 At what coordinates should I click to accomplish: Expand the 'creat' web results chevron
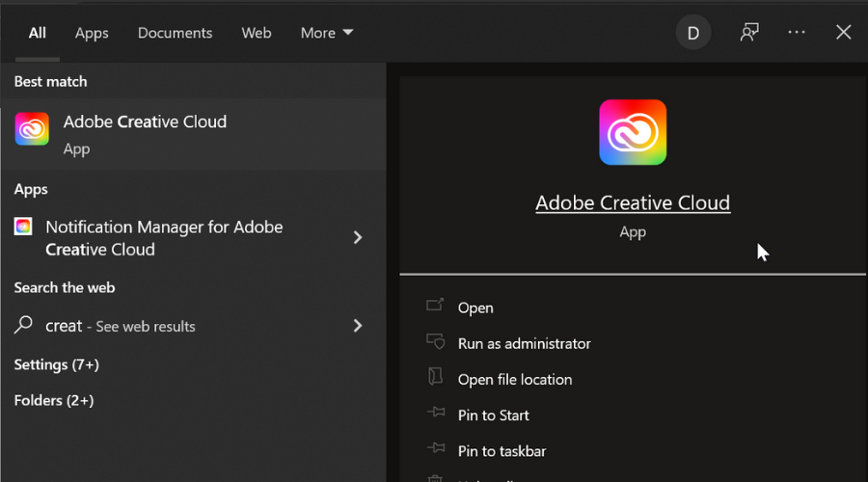pyautogui.click(x=358, y=326)
